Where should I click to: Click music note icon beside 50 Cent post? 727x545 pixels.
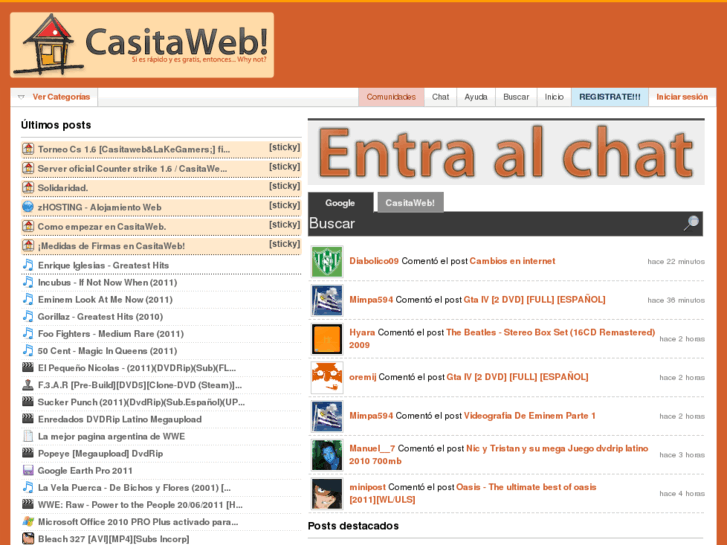28,351
